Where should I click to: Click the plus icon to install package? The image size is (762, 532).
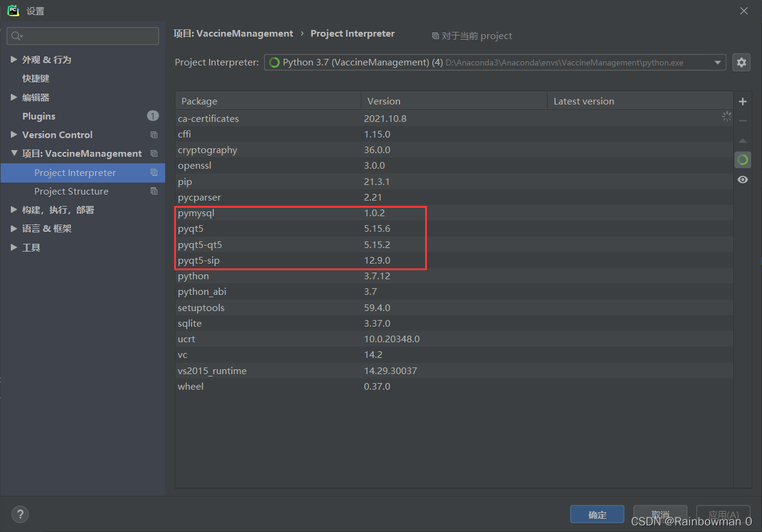pos(743,101)
